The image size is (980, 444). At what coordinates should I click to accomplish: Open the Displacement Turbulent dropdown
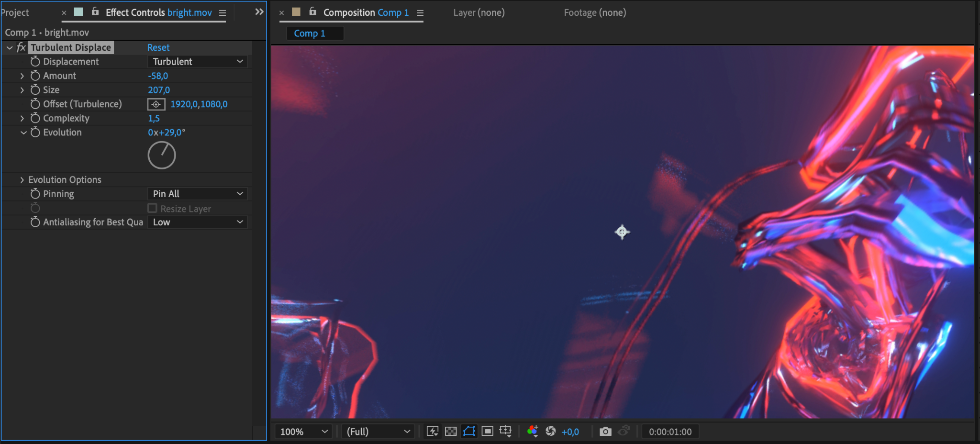point(197,61)
